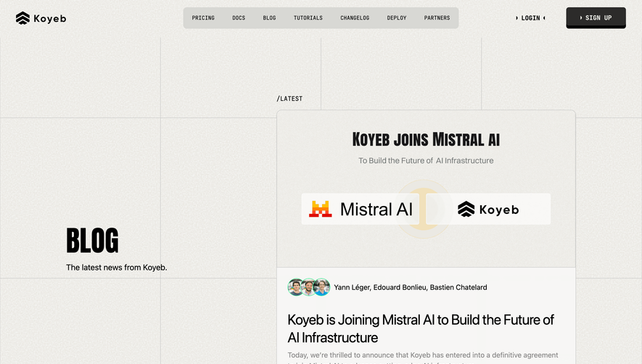The image size is (642, 364).
Task: Open the Changelog nav item
Action: 355,18
